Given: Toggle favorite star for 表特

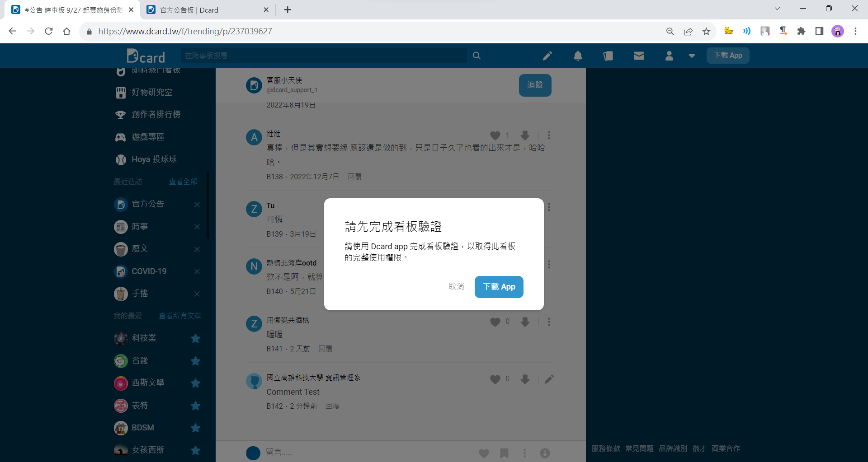Looking at the screenshot, I should (195, 406).
